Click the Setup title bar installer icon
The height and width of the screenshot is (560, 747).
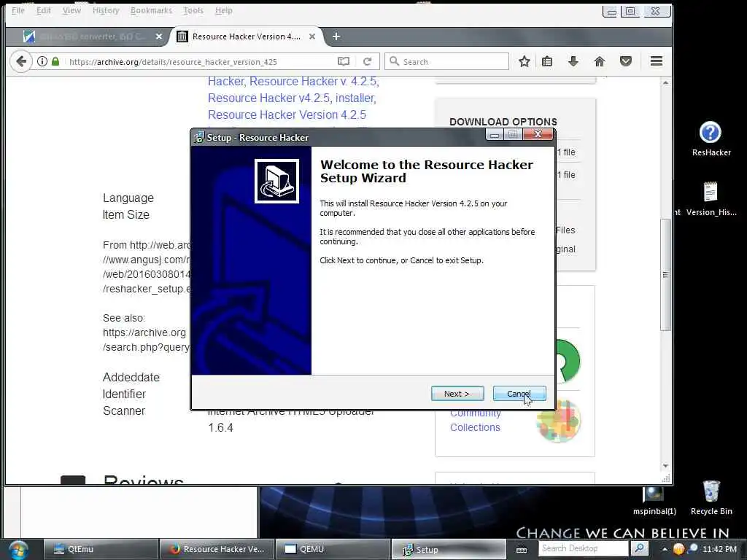(198, 138)
